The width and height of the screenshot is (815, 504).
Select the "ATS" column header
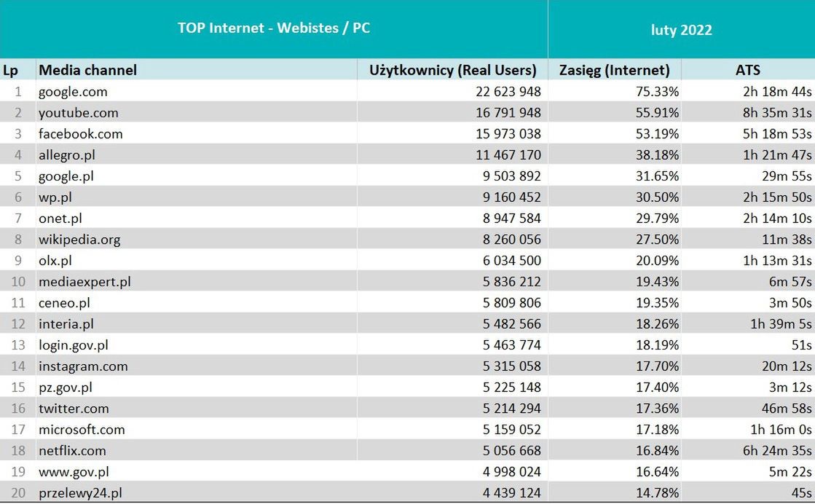[747, 70]
